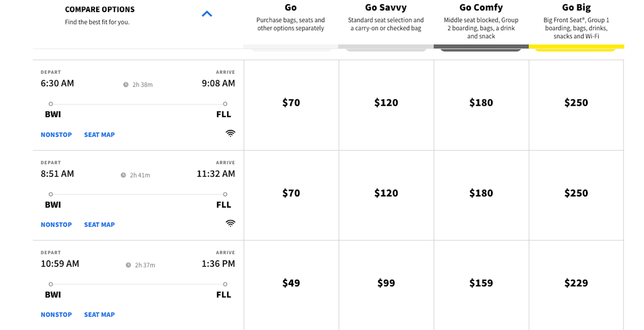Open Seat Map for 6:30 AM flight
The image size is (644, 330).
tap(99, 135)
